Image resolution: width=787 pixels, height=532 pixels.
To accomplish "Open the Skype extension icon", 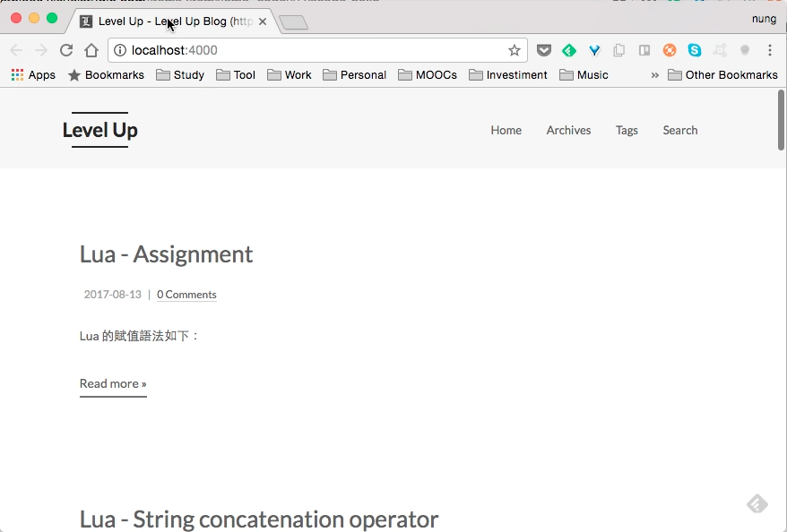I will click(x=695, y=50).
